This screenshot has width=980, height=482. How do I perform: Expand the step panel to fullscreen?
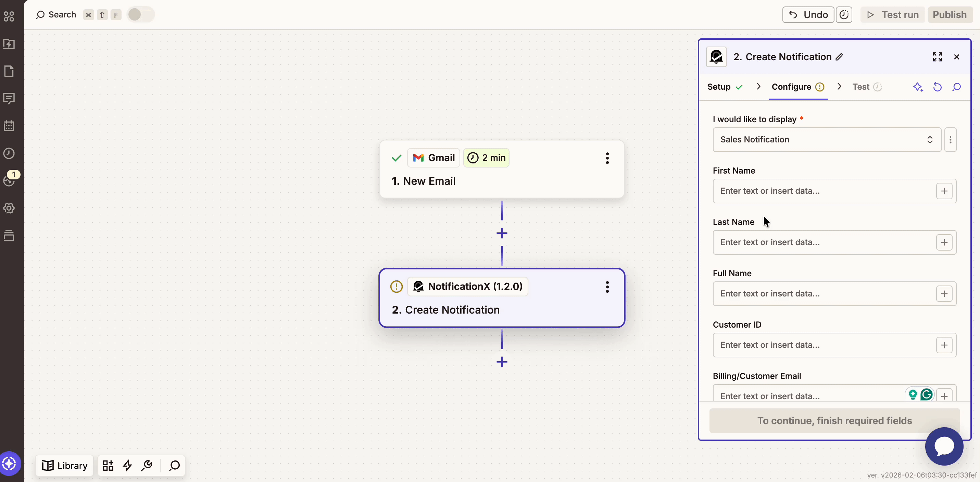point(937,57)
